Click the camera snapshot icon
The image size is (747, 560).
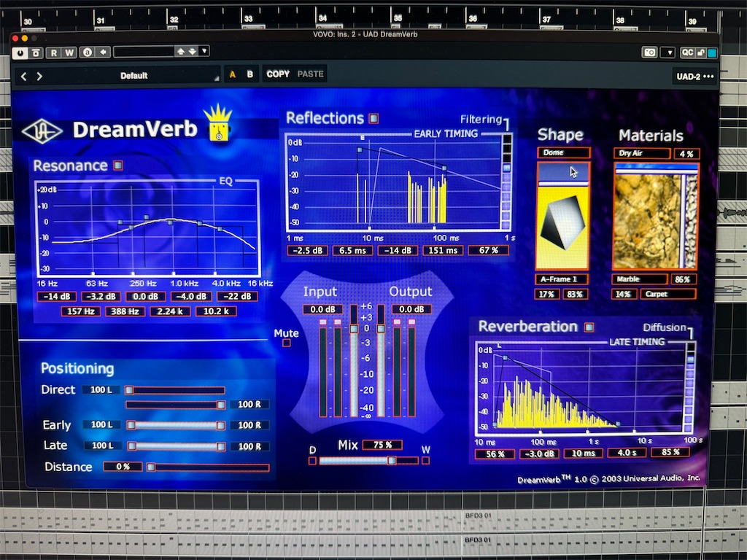pyautogui.click(x=650, y=52)
